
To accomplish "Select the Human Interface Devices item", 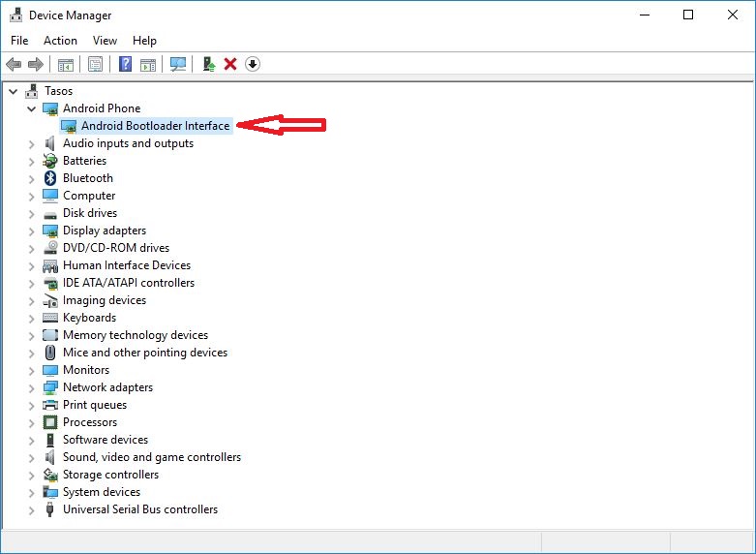I will (x=126, y=265).
